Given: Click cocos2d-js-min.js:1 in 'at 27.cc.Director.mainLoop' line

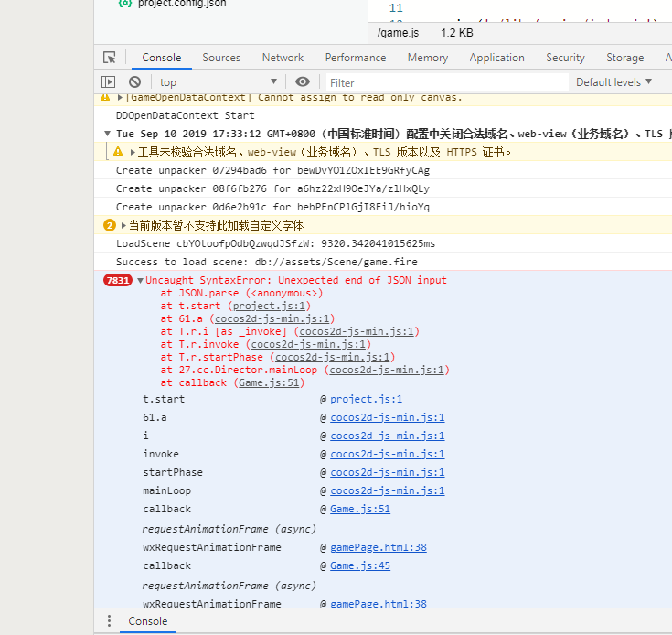Looking at the screenshot, I should 386,370.
